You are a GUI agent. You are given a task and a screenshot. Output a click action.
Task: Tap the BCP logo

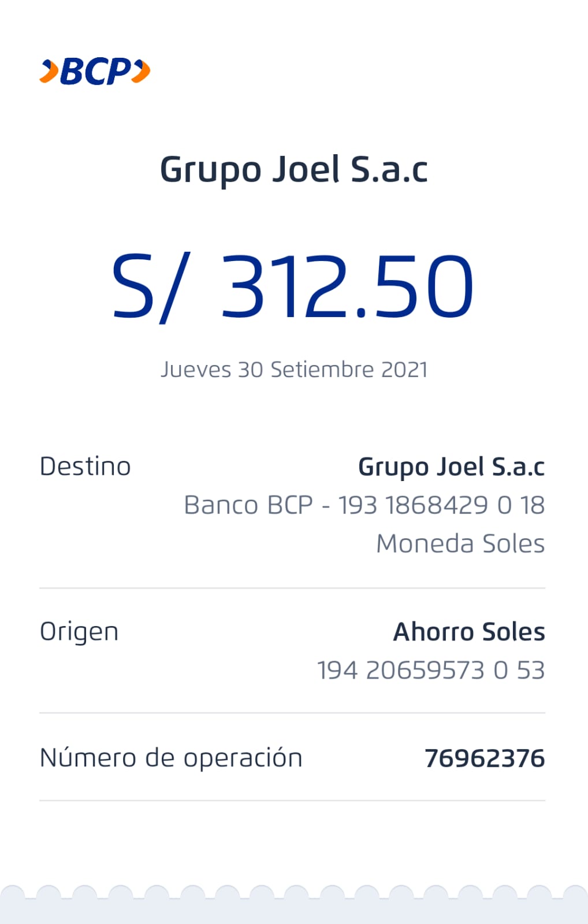tap(95, 72)
